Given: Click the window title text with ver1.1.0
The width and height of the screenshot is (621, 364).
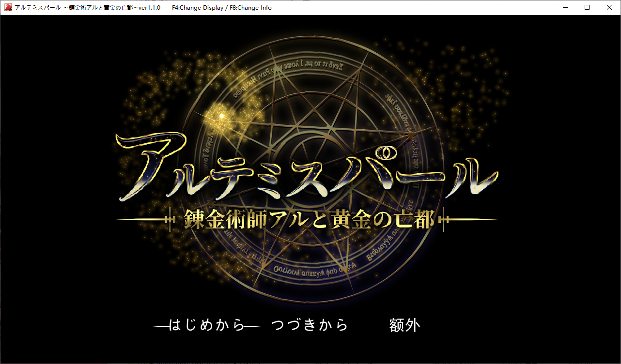Looking at the screenshot, I should 88,8.
